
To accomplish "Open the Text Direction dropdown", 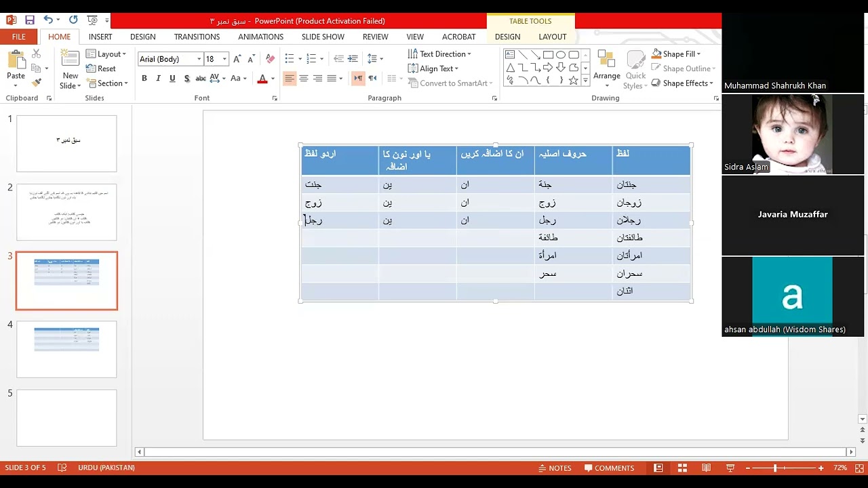I will tap(439, 54).
